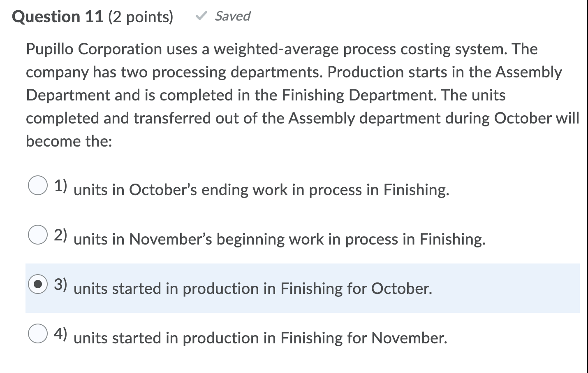Pick answer text about November's beginning work in process

280,239
